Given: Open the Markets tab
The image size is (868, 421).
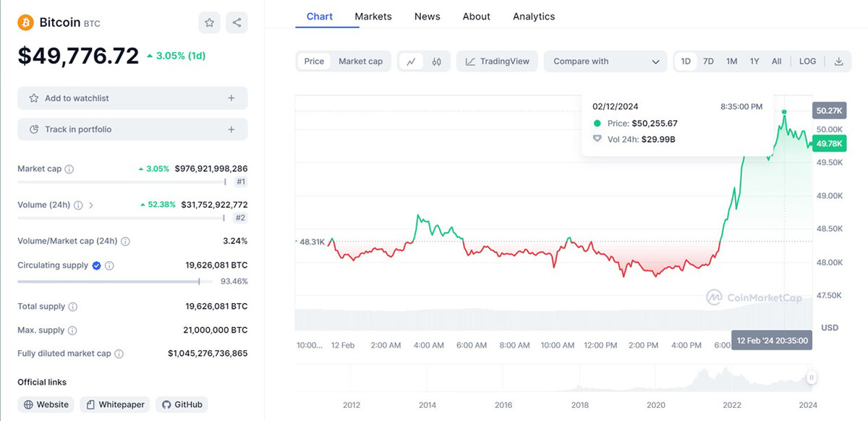Looking at the screenshot, I should click(373, 16).
